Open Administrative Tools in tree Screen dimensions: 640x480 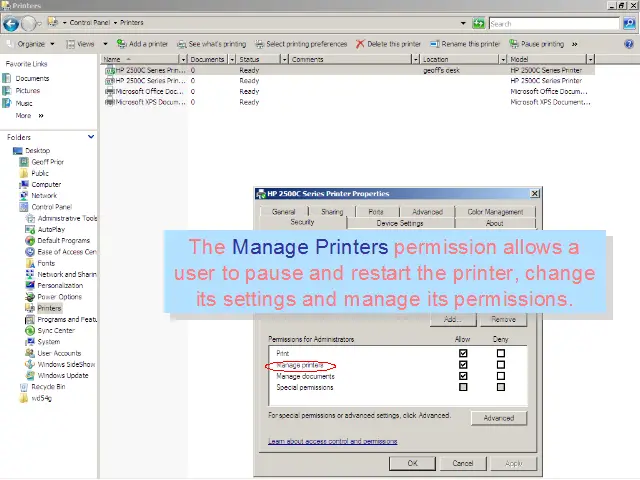(x=67, y=218)
